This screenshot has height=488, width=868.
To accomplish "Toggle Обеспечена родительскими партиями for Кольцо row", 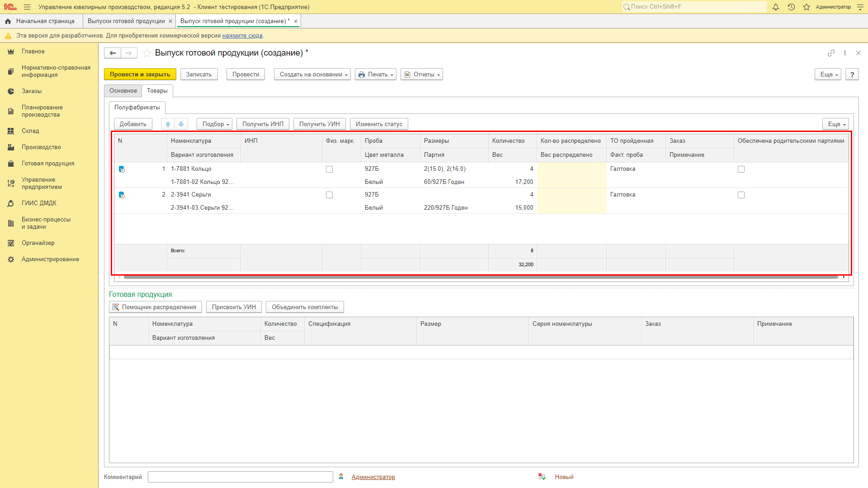I will coord(741,169).
